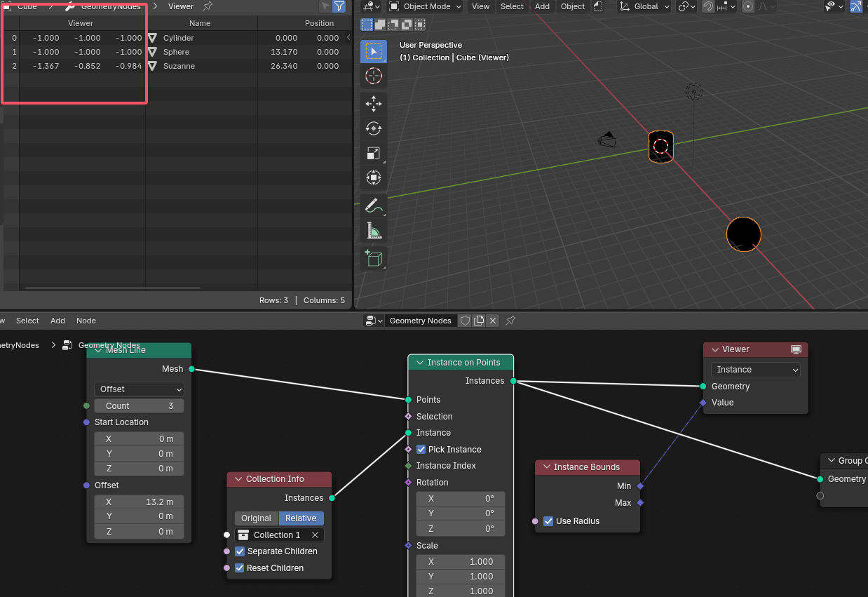The height and width of the screenshot is (597, 868).
Task: Click the Cylinder row geometry icon
Action: click(x=152, y=38)
